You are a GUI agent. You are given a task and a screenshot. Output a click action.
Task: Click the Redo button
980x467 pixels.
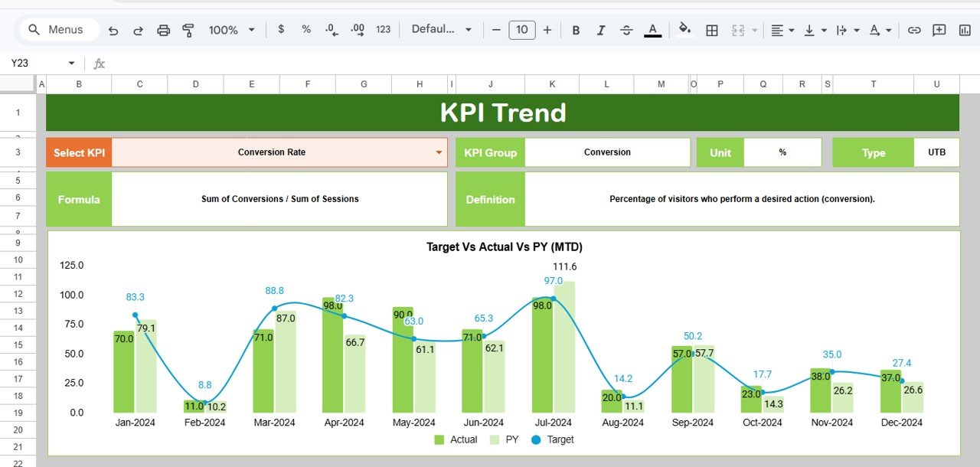[x=138, y=30]
